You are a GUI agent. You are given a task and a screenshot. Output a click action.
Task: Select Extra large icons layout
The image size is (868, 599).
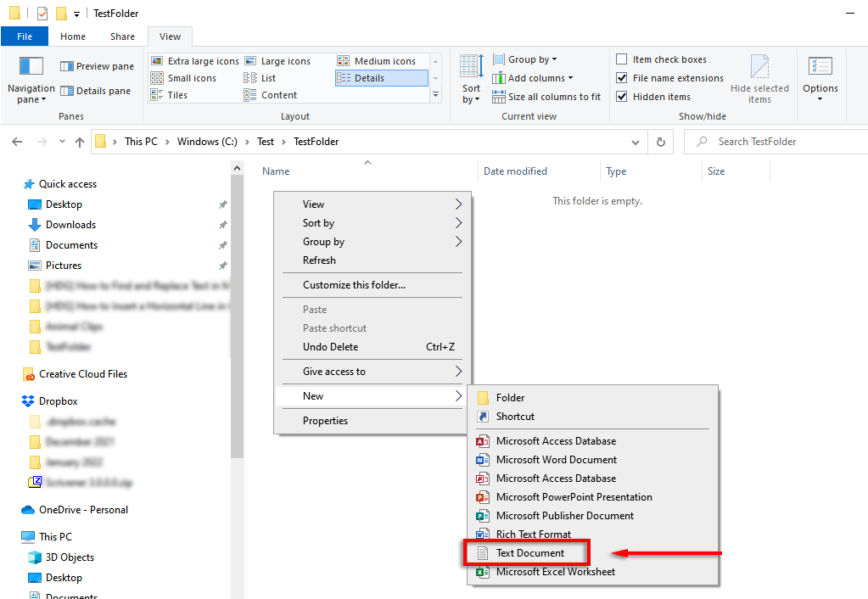tap(195, 61)
